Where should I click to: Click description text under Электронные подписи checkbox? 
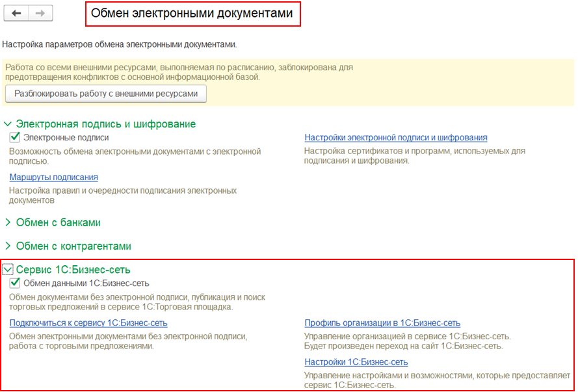click(x=135, y=156)
